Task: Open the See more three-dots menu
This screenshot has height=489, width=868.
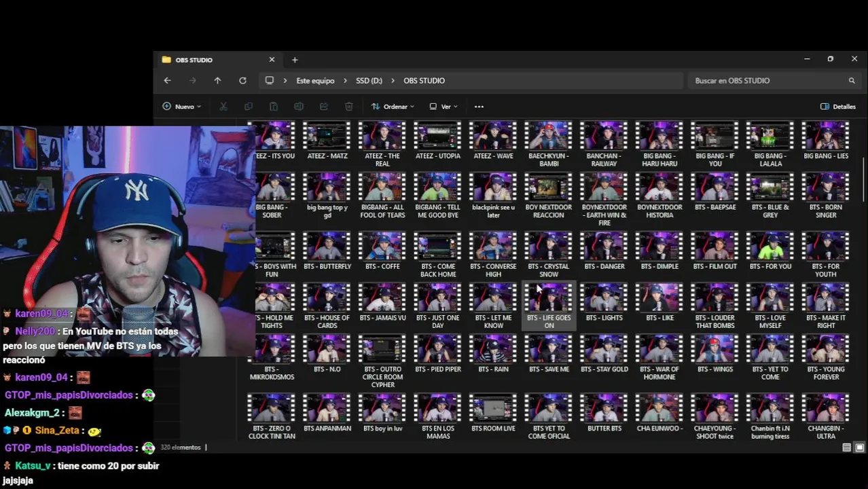Action: (x=479, y=107)
